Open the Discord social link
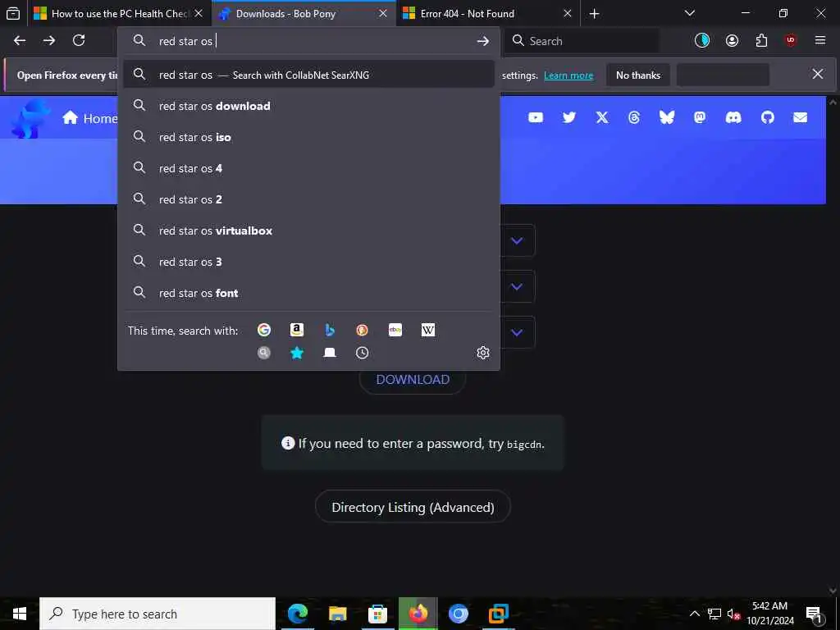Image resolution: width=840 pixels, height=630 pixels. pyautogui.click(x=733, y=117)
